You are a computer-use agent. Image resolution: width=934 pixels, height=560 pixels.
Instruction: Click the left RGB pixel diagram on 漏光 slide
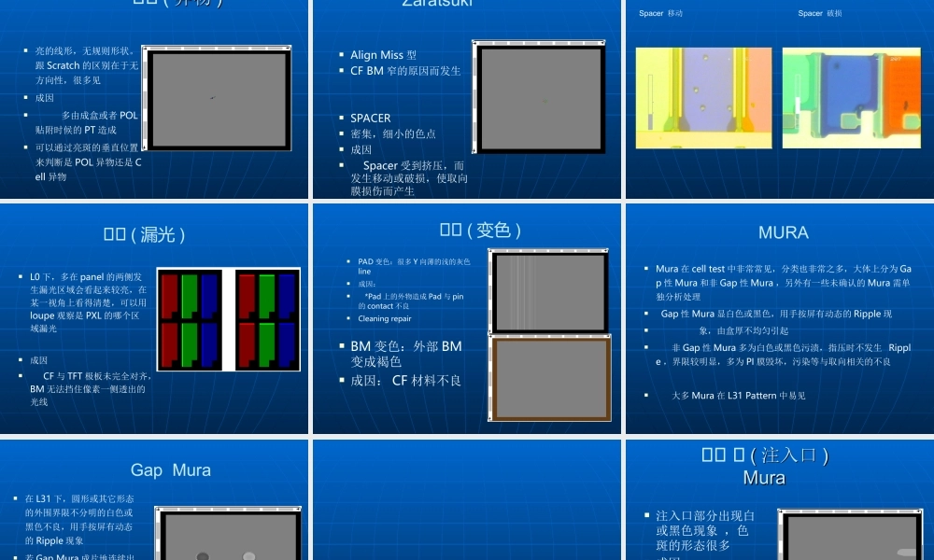pos(190,319)
